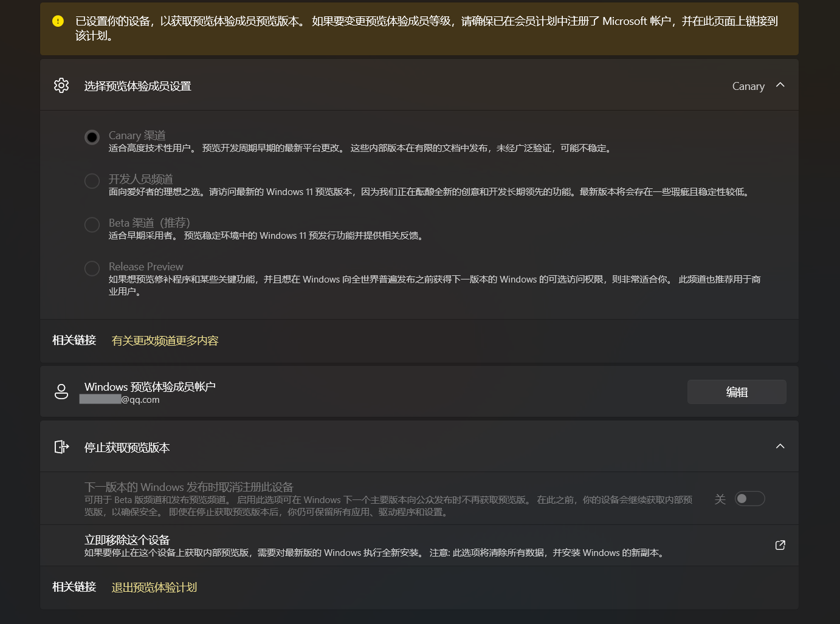
Task: Click the exit icon beside 停止获取预览版本
Action: pyautogui.click(x=61, y=447)
